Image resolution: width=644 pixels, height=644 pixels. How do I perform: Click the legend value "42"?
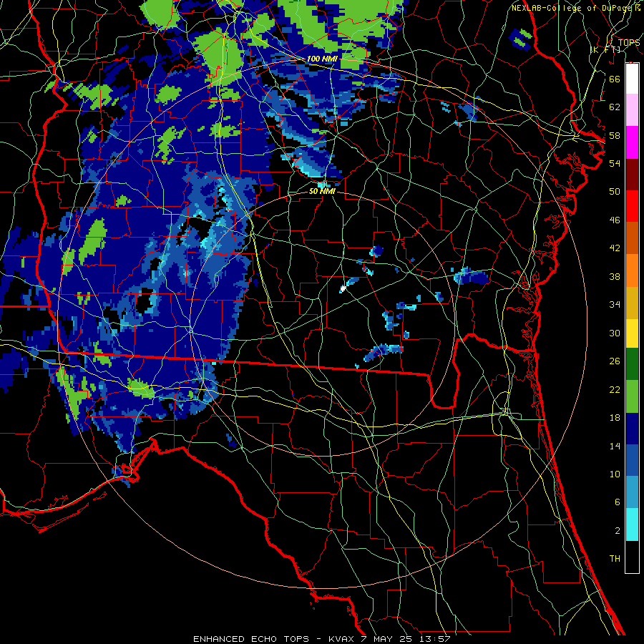[x=615, y=248]
